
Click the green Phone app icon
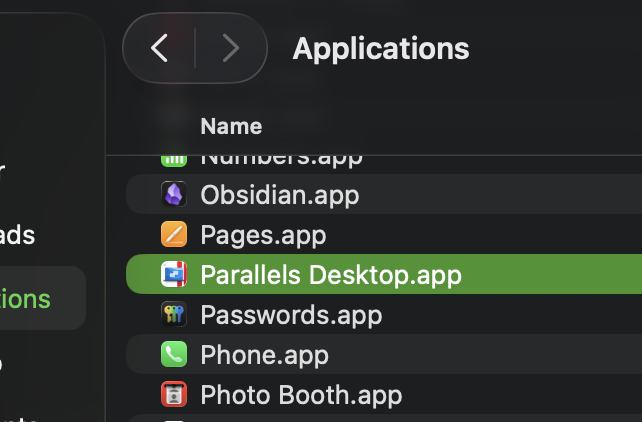[x=174, y=354]
